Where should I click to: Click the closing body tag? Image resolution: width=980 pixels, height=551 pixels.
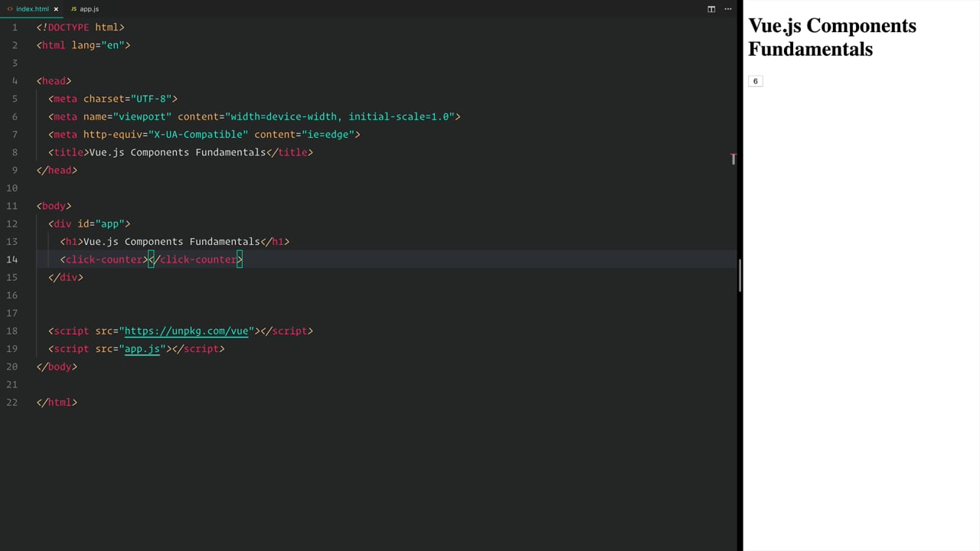[x=57, y=367]
